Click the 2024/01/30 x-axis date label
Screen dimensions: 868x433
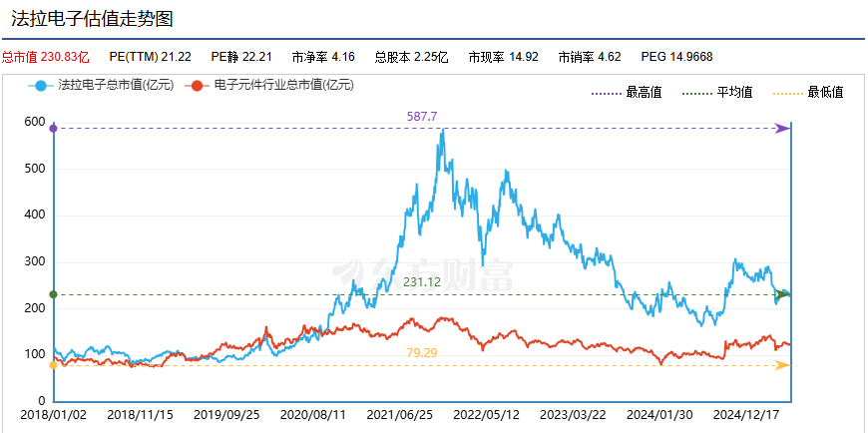657,415
